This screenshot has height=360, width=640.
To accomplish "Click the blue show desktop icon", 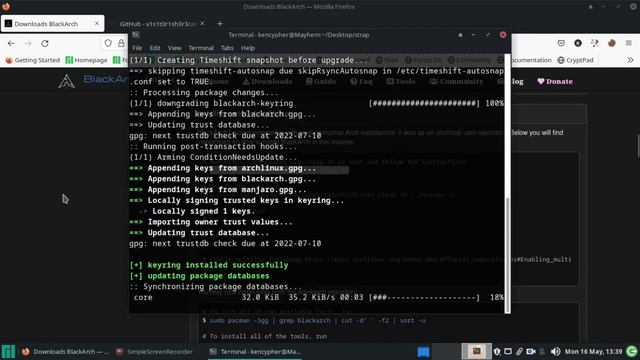I will tap(423, 351).
